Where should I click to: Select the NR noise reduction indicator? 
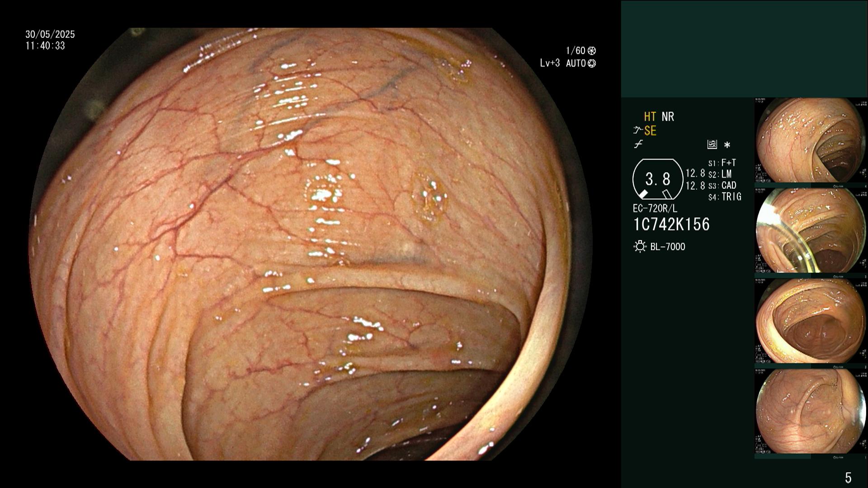coord(668,117)
